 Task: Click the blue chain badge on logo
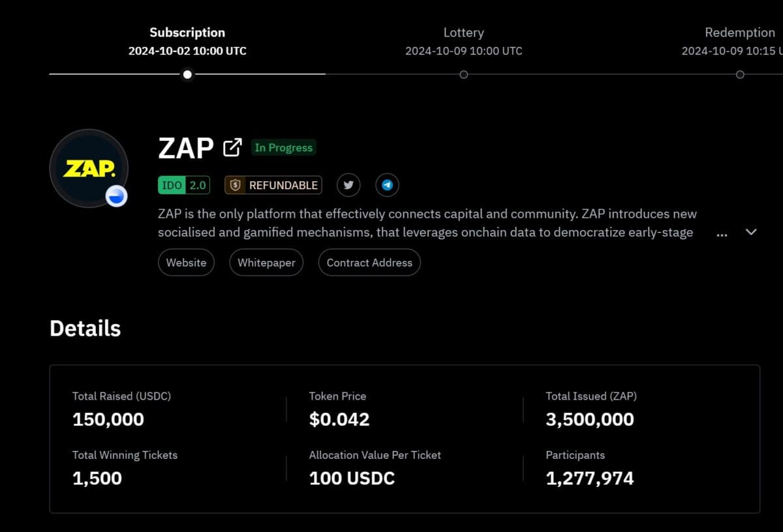116,196
